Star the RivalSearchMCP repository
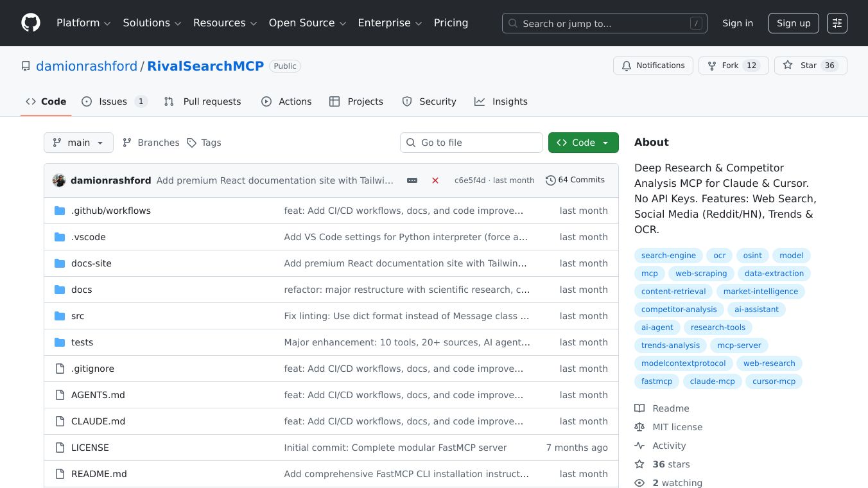The width and height of the screenshot is (868, 488). (810, 65)
